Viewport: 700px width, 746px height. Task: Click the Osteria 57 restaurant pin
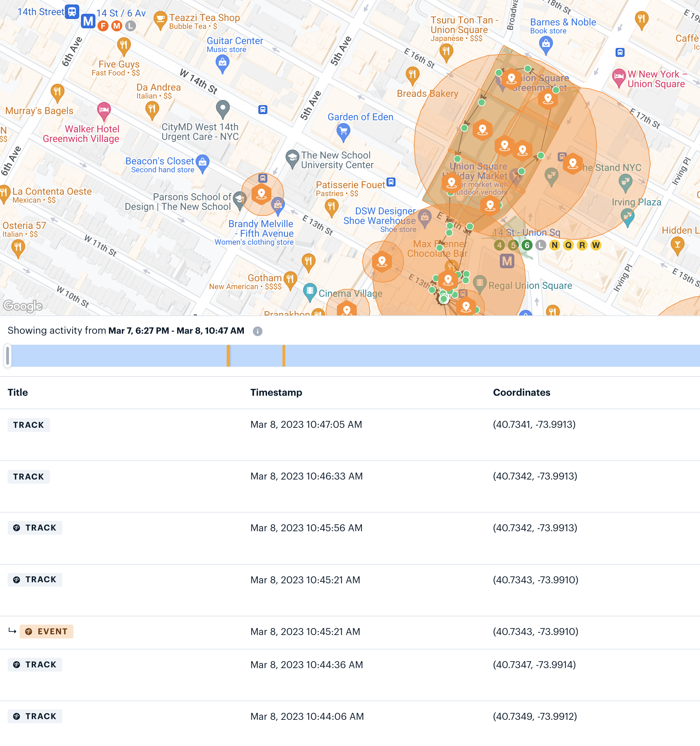click(18, 249)
